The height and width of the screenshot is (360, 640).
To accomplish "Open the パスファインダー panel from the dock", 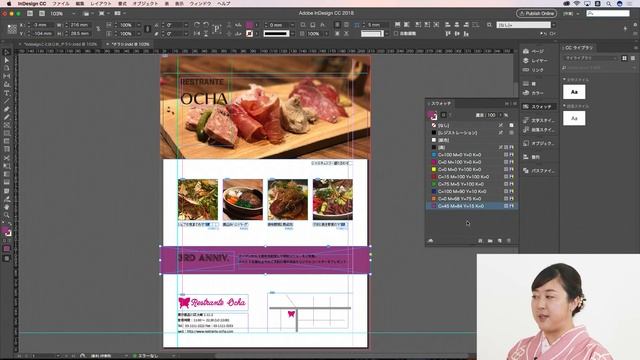I will pyautogui.click(x=538, y=171).
